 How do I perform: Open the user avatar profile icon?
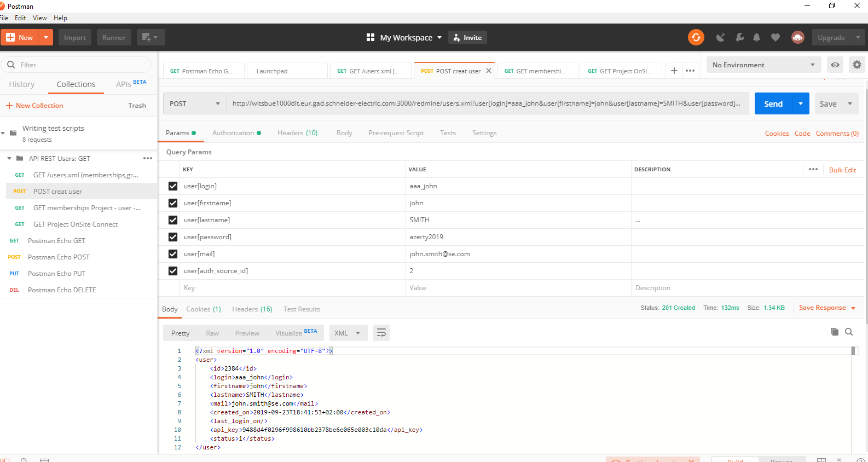(x=797, y=37)
